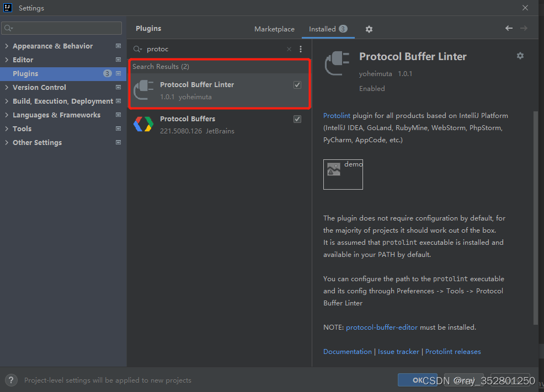Click the OK button
The image size is (544, 392).
pyautogui.click(x=417, y=380)
